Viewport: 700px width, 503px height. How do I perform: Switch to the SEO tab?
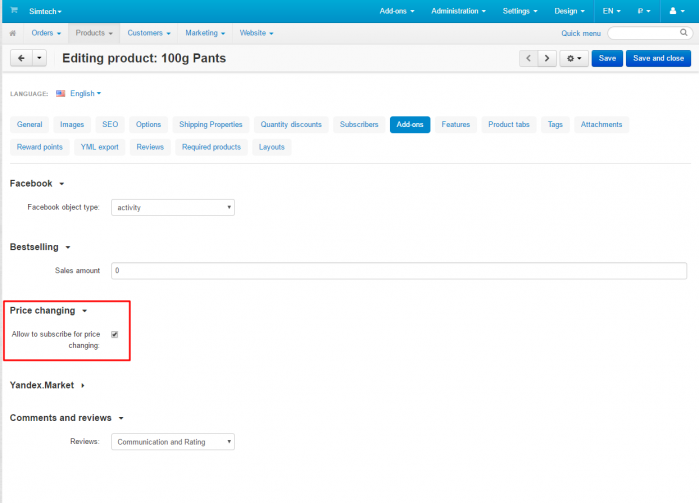110,125
